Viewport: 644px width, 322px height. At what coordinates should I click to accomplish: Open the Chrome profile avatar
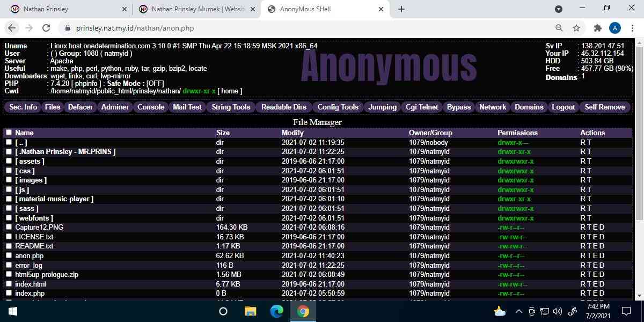[x=615, y=28]
